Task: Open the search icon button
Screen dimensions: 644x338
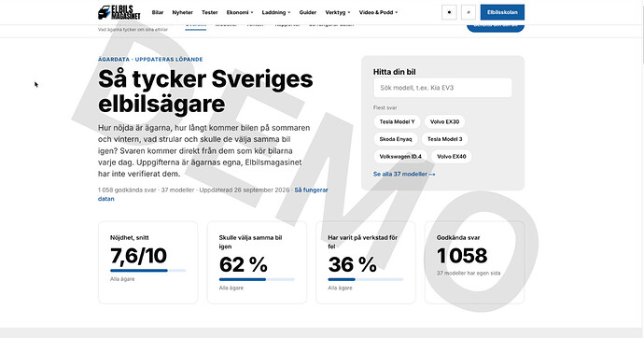Action: (x=469, y=12)
